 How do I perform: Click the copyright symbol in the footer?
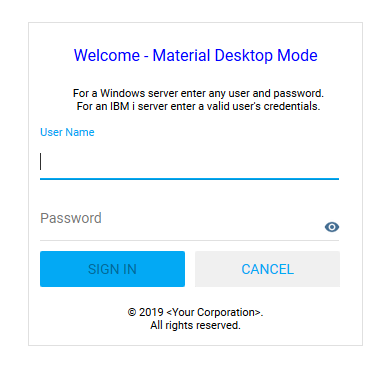[132, 312]
